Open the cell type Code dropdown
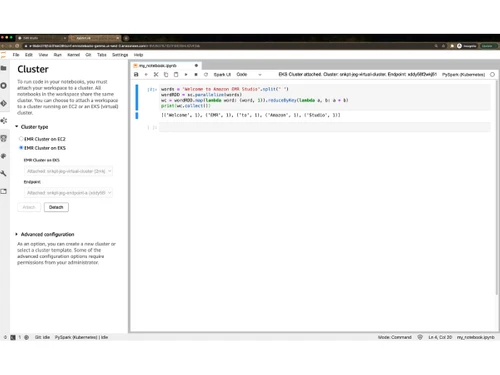Viewport: 500px width, 375px height. point(249,75)
